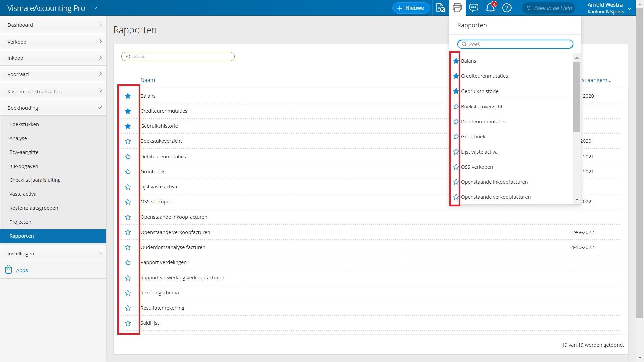Viewport: 644px width, 362px height.
Task: Click the document search icon beside Nieuwe
Action: pyautogui.click(x=440, y=8)
